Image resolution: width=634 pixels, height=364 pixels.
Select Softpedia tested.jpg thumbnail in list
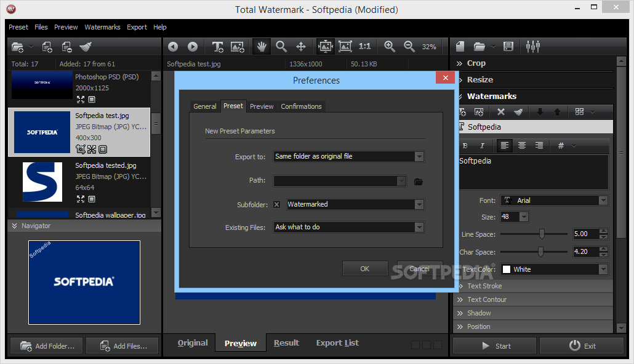point(42,182)
